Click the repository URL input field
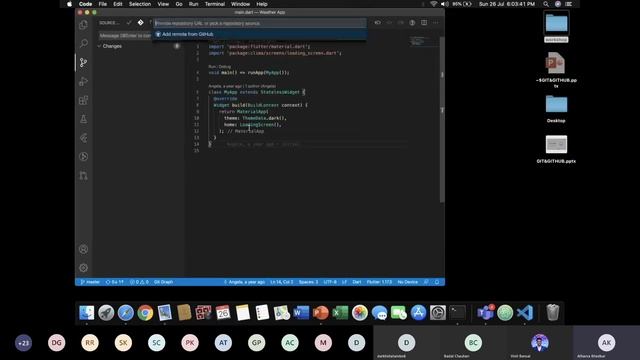 coord(260,23)
